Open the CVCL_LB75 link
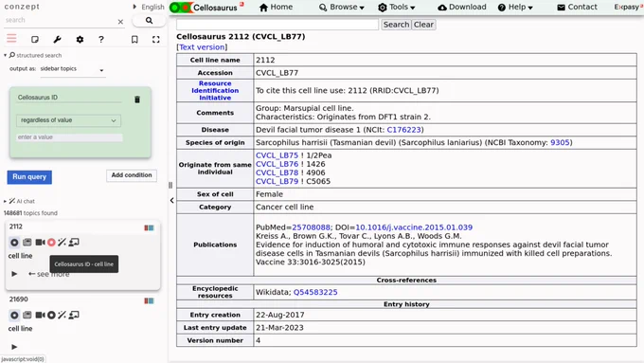Screen dimensions: 644x363 (x=277, y=155)
